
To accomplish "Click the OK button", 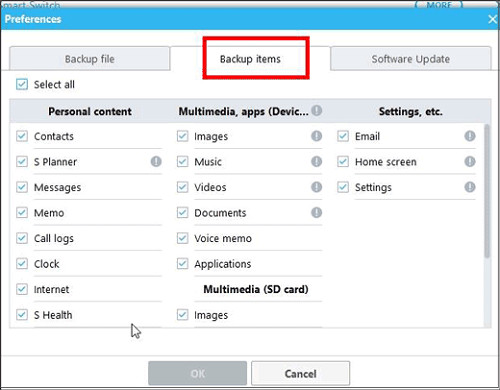I will coord(198,373).
